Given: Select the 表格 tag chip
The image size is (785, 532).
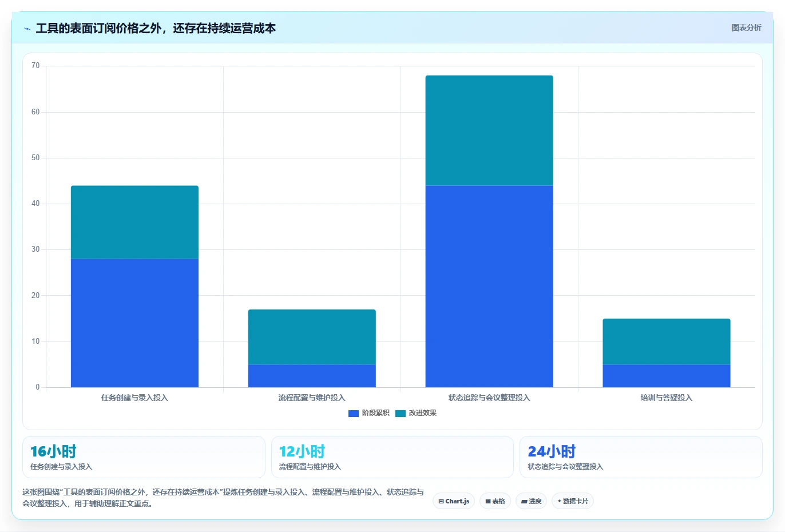Looking at the screenshot, I should coord(495,501).
